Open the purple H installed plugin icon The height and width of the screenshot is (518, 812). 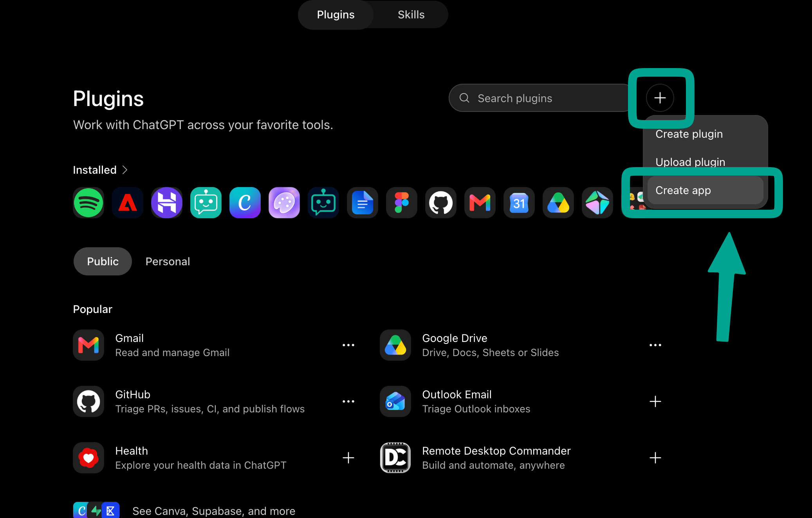(x=167, y=203)
